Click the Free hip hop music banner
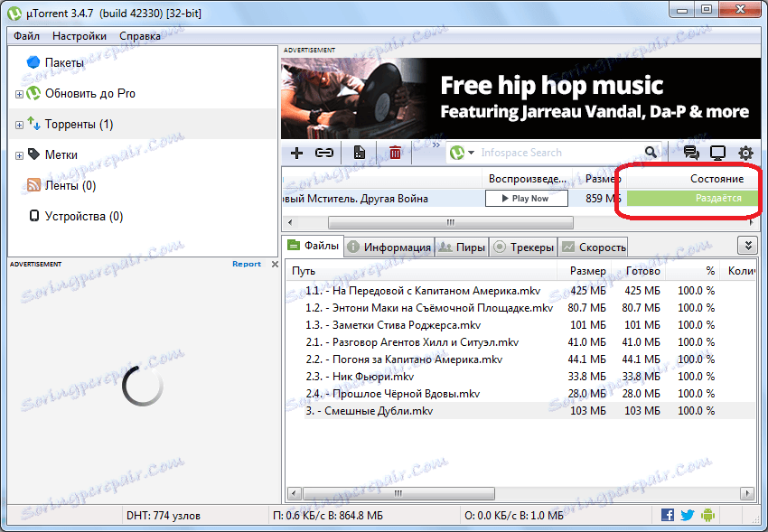Viewport: 768px width, 532px height. [x=521, y=98]
